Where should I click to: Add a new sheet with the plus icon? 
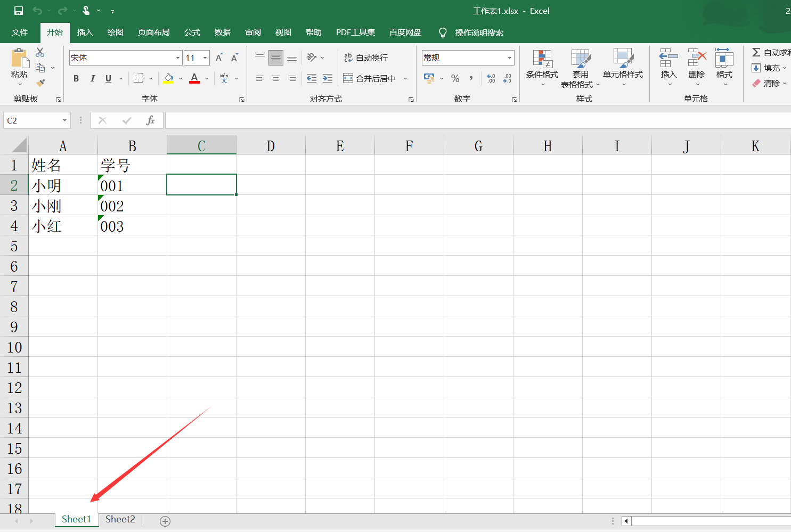tap(165, 521)
